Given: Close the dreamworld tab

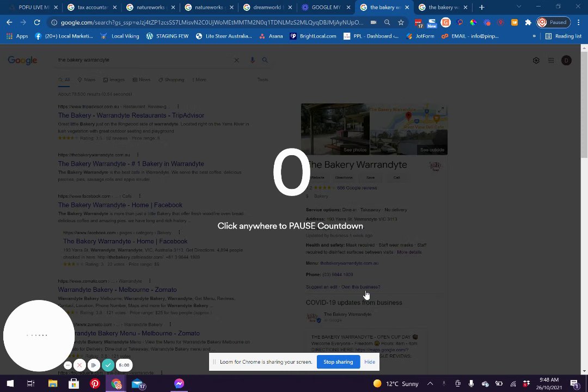Looking at the screenshot, I should [x=290, y=7].
